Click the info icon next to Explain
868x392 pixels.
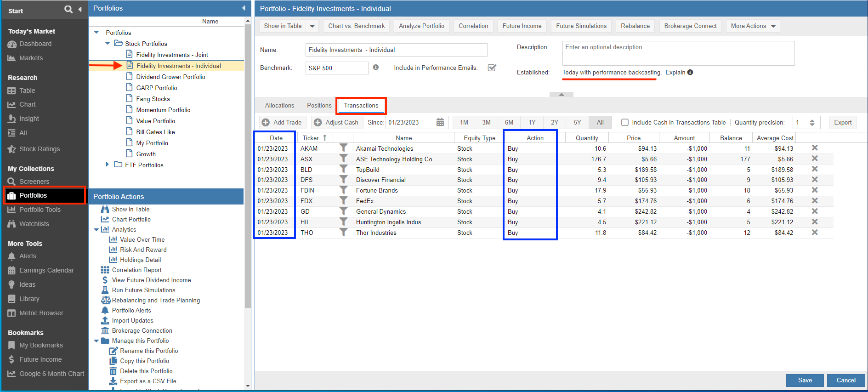click(x=690, y=72)
